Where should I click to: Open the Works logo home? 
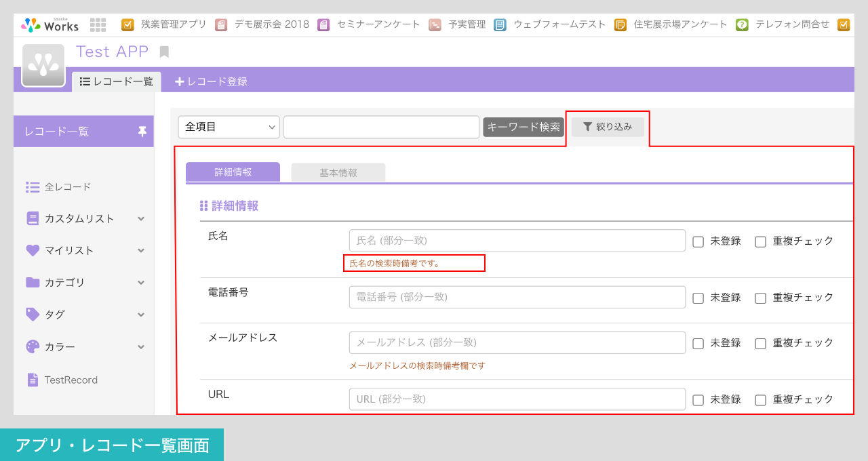pyautogui.click(x=50, y=25)
